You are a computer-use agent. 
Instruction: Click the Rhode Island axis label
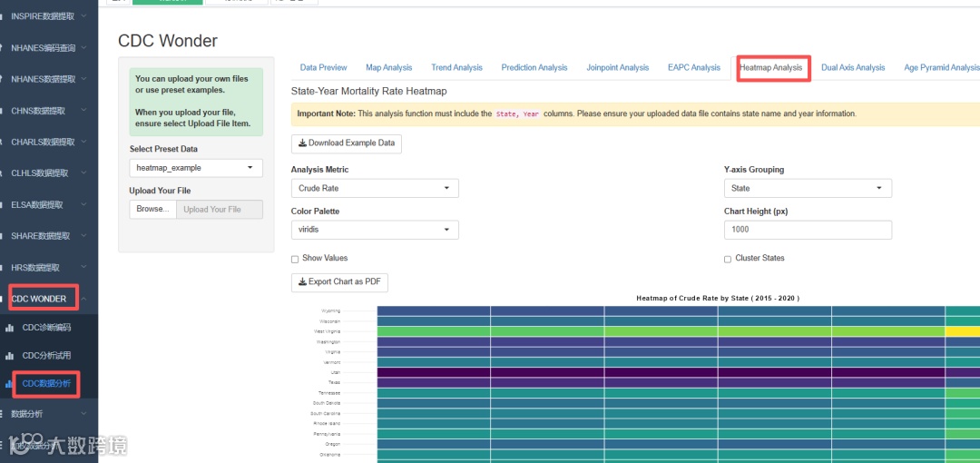328,423
